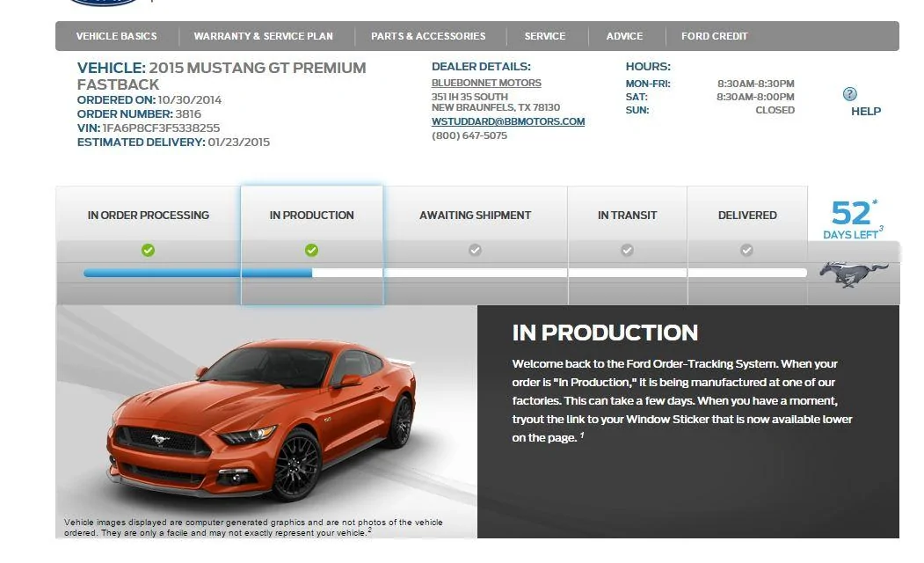This screenshot has height=563, width=924.
Task: Click the 52 Days Left counter
Action: 853,219
